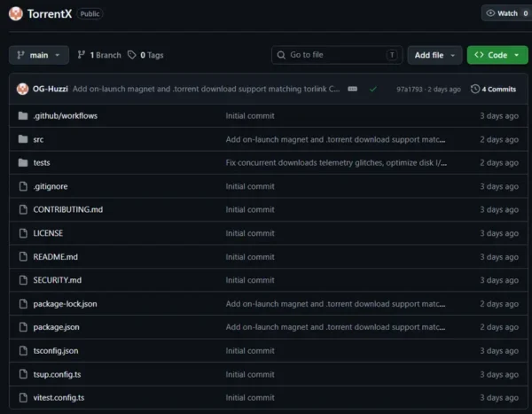Select the magnifier icon in Go to file

pos(281,55)
